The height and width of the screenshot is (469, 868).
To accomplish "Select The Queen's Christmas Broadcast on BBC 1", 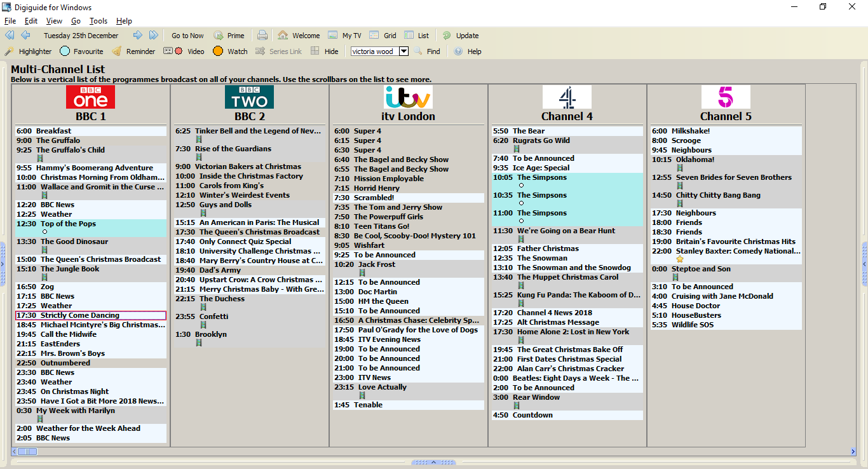I will coord(91,259).
